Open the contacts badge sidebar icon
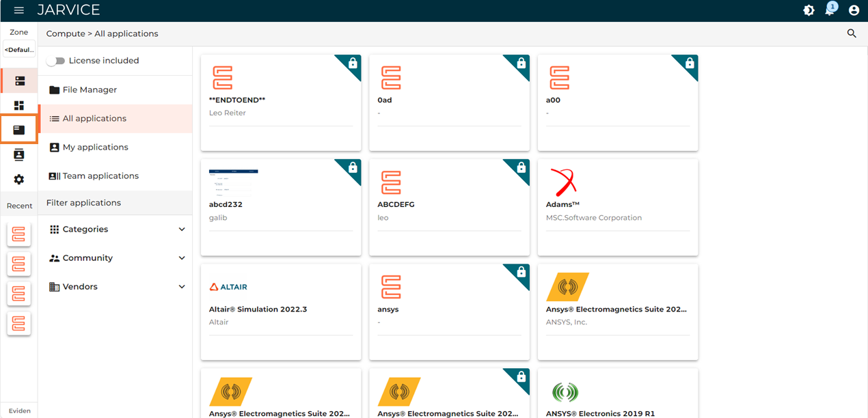This screenshot has width=868, height=418. (19, 155)
